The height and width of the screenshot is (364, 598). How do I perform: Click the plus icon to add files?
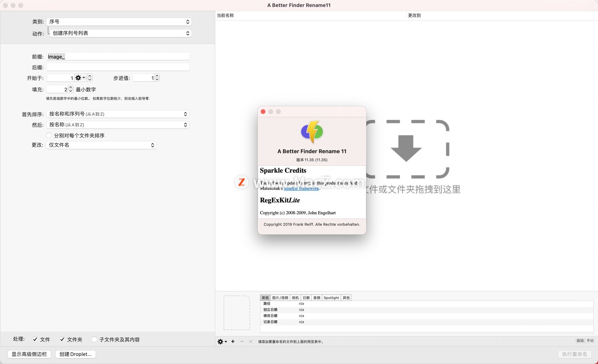click(x=233, y=341)
